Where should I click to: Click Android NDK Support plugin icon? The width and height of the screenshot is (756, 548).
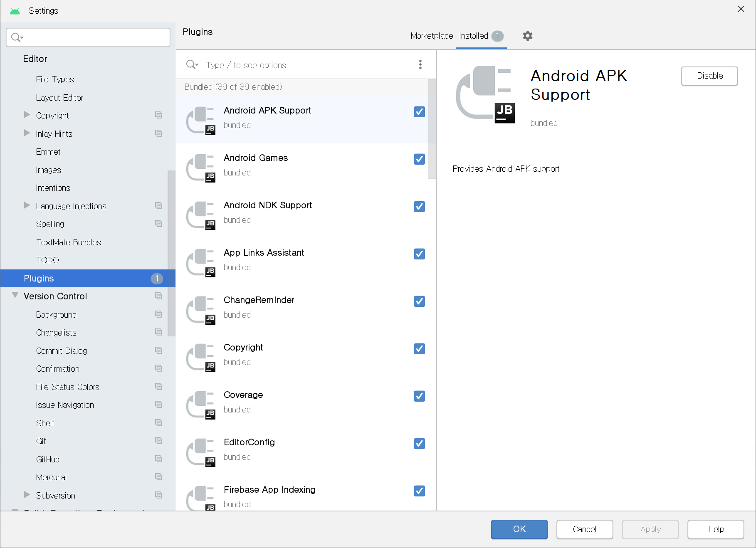[201, 215]
